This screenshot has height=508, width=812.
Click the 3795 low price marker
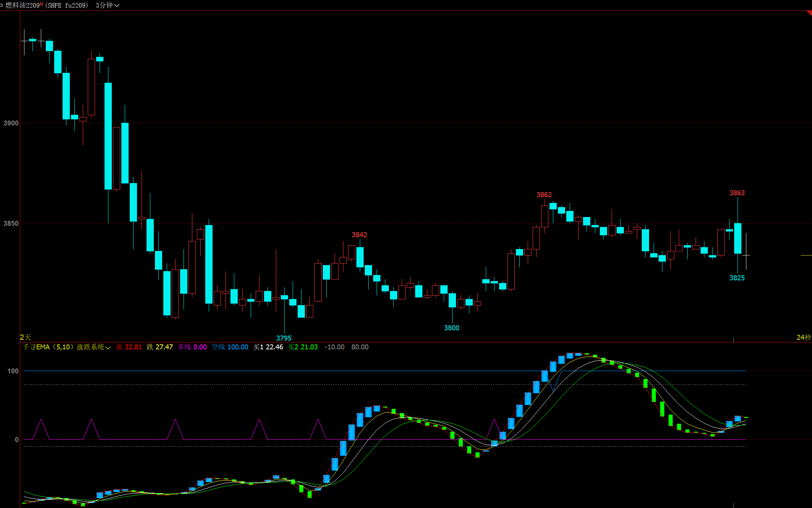[284, 338]
